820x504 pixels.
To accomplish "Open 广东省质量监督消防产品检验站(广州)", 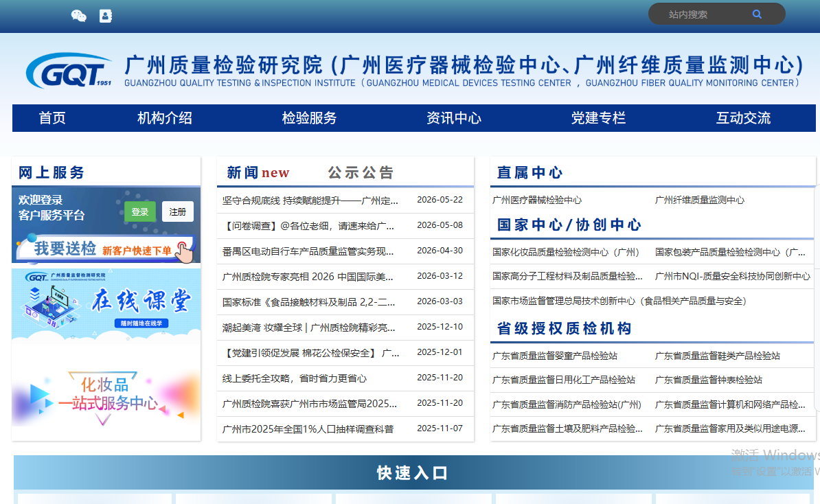I will pyautogui.click(x=567, y=404).
